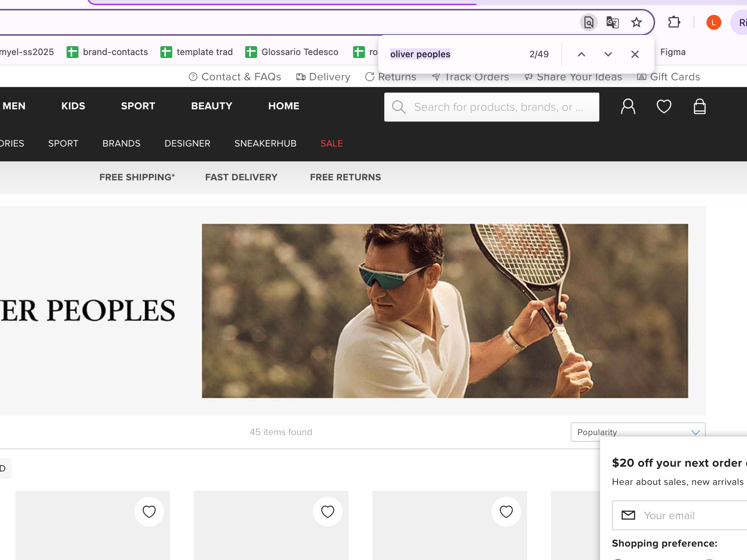Open the SNEAKERHUB submenu item
This screenshot has height=560, width=747.
pyautogui.click(x=265, y=144)
